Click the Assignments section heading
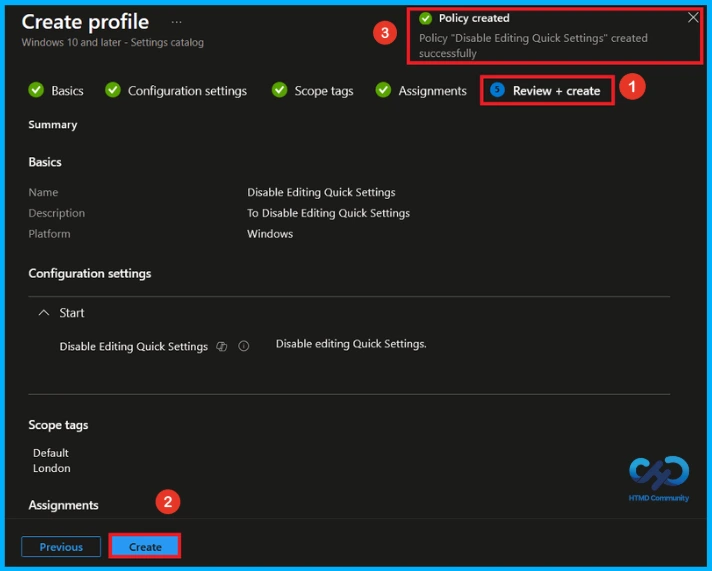 pyautogui.click(x=64, y=505)
